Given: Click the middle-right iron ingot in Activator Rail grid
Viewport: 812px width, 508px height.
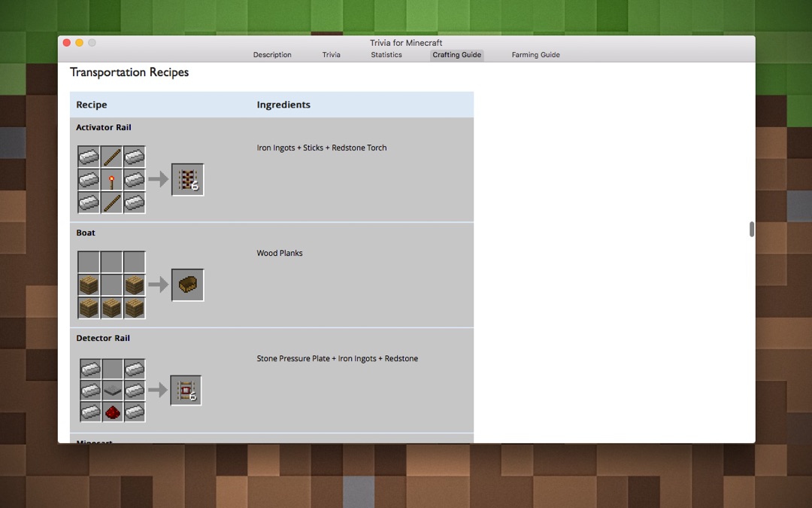Looking at the screenshot, I should click(134, 180).
